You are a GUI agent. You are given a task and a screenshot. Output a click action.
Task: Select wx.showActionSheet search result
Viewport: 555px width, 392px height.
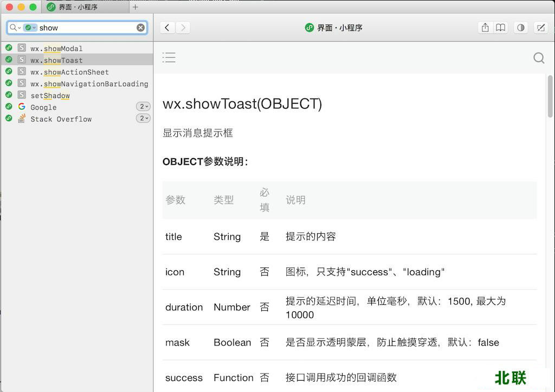point(69,72)
